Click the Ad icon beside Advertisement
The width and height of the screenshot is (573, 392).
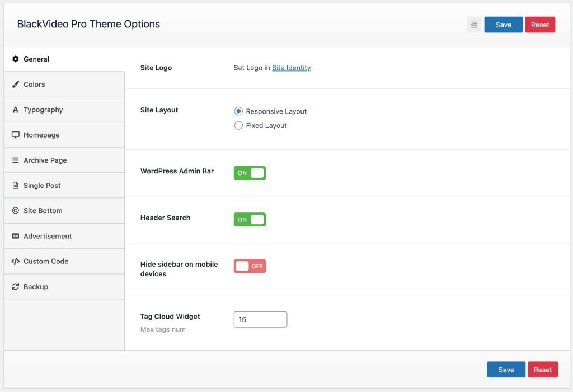click(x=15, y=236)
